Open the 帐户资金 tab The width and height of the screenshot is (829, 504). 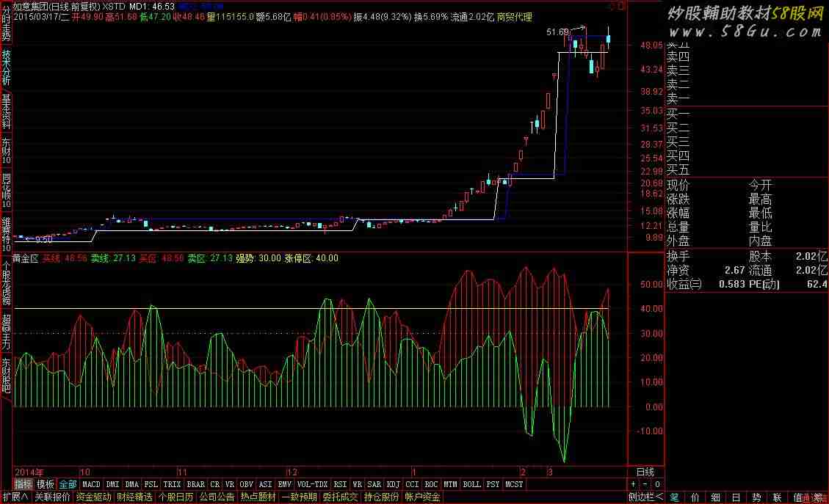pos(423,497)
